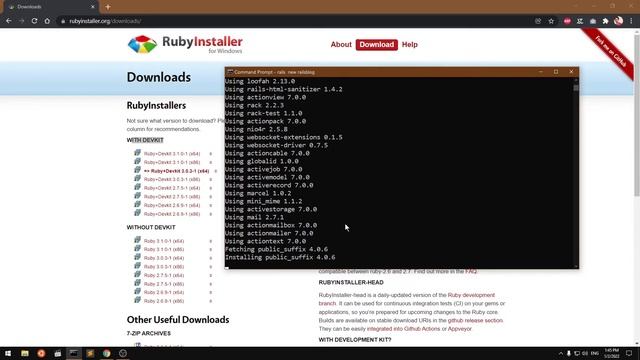Open Sublime Text from the taskbar
Viewport: 640px width, 360px height.
(90, 353)
